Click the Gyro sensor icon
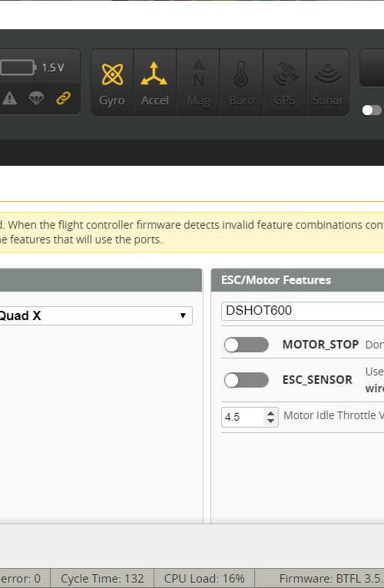This screenshot has height=588, width=384. 112,74
